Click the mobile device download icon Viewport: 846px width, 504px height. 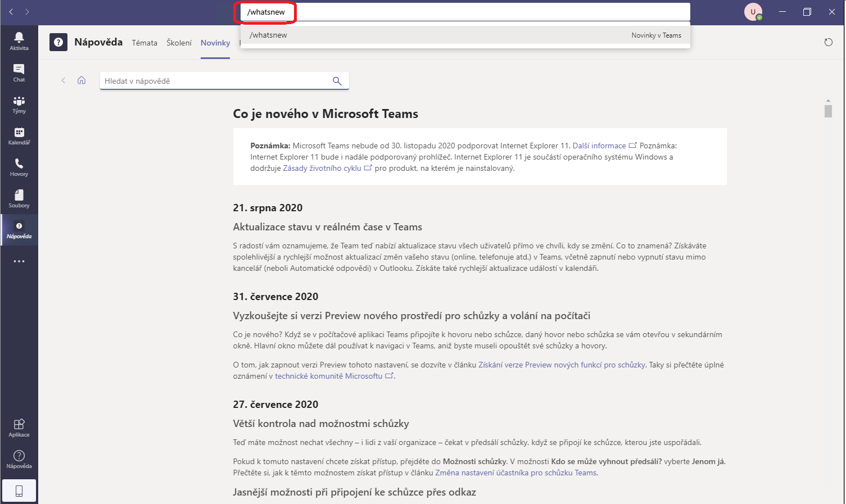click(x=19, y=491)
